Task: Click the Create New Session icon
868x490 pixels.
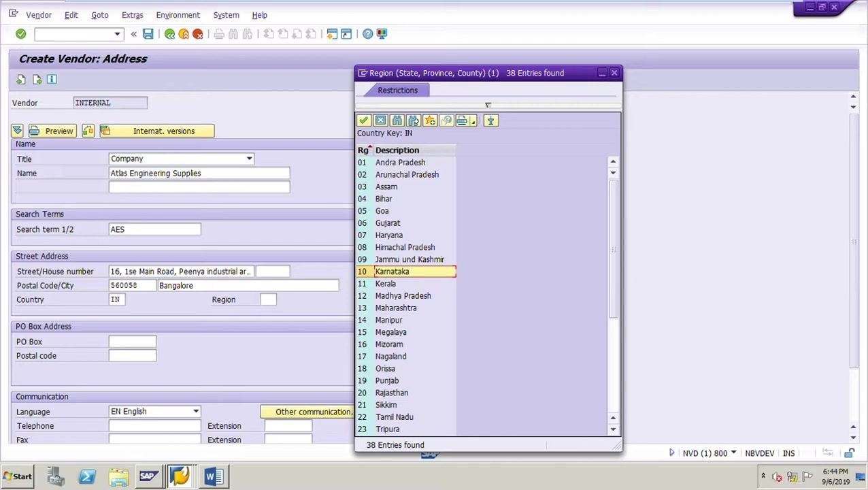Action: coord(332,34)
